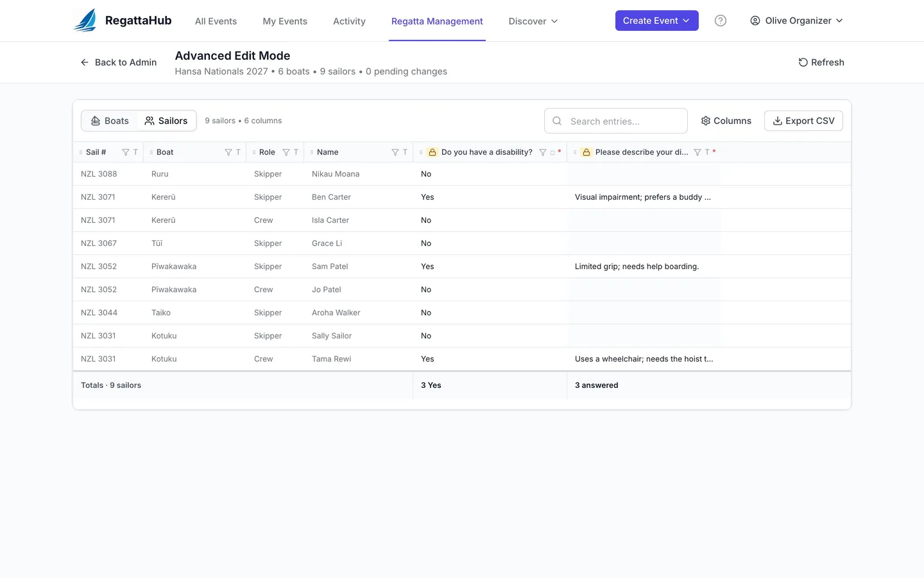Click the text type icon in Role header
The image size is (924, 578).
click(296, 152)
